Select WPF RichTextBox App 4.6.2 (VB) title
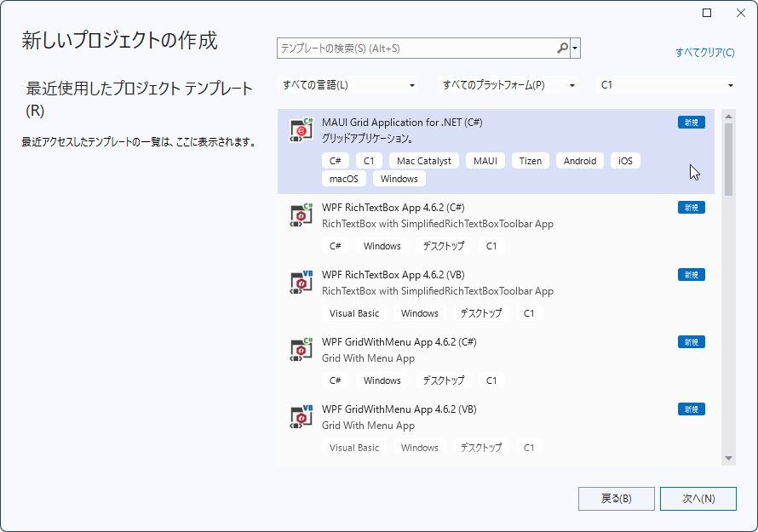The height and width of the screenshot is (532, 758). click(393, 274)
